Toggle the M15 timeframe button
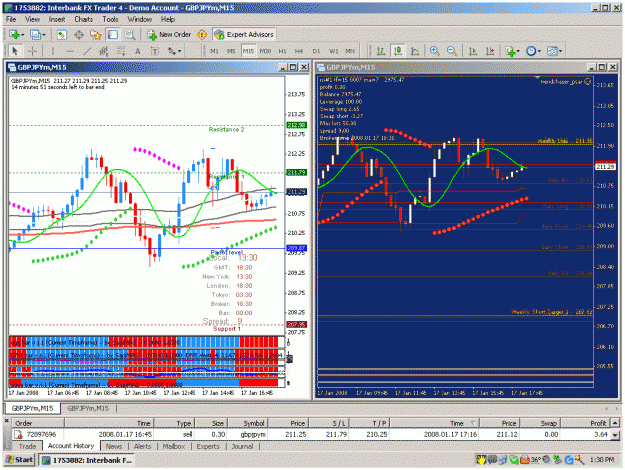The height and width of the screenshot is (470, 625). click(x=248, y=51)
